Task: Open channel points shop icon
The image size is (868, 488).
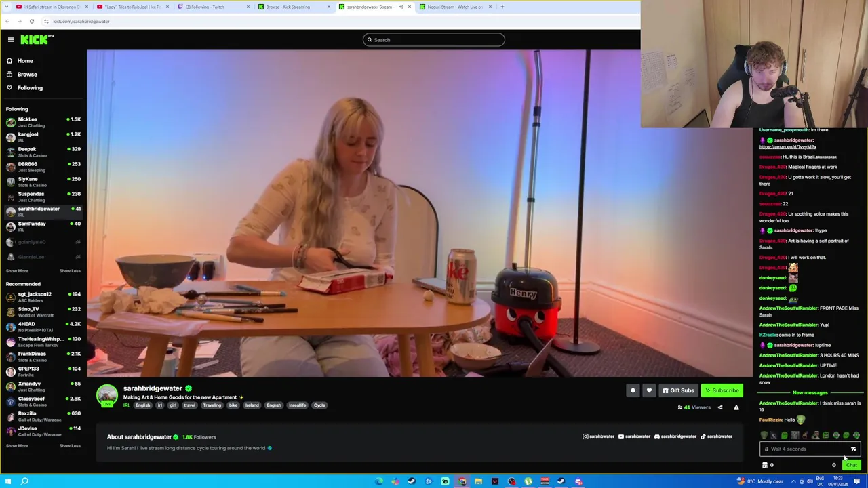Action: point(765,466)
